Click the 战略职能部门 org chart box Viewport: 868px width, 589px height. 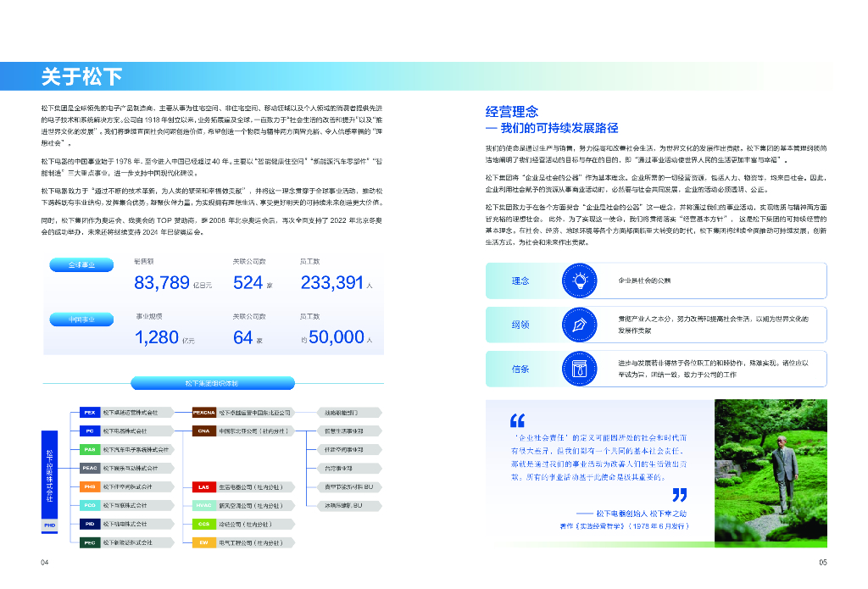click(x=349, y=413)
